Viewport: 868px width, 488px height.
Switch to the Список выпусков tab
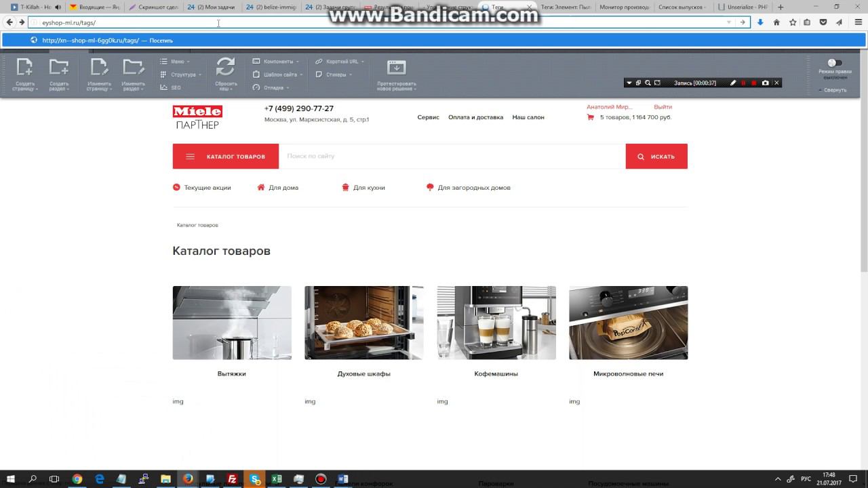click(683, 7)
